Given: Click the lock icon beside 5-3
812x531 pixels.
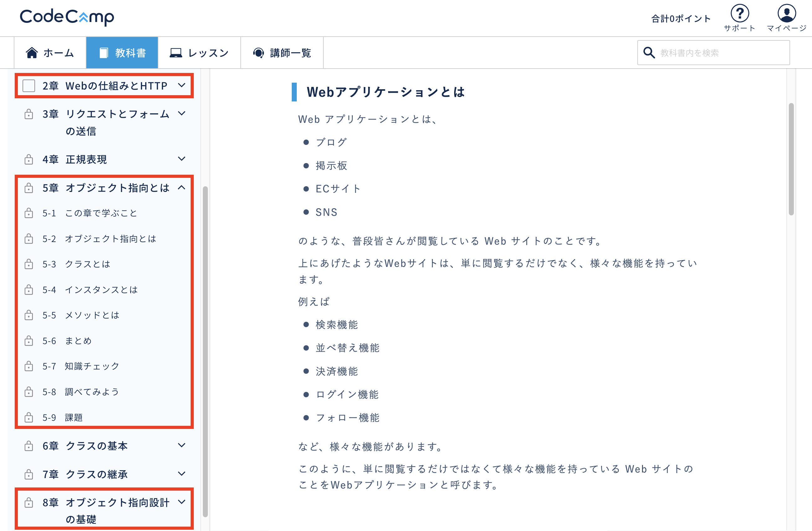Looking at the screenshot, I should tap(29, 264).
